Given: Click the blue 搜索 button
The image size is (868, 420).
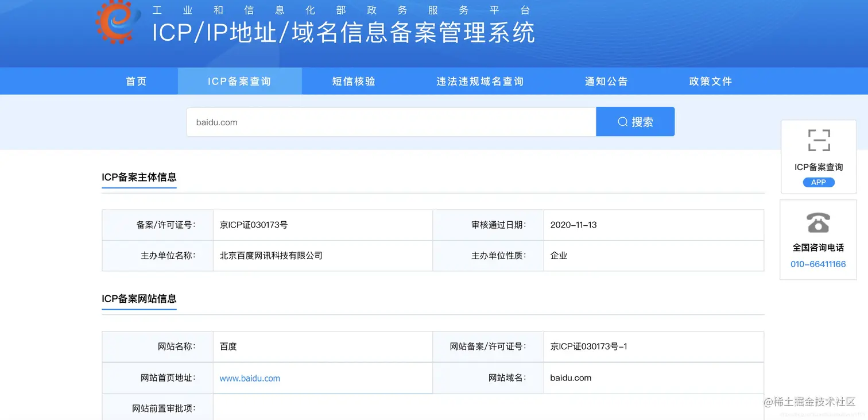Looking at the screenshot, I should click(x=635, y=121).
